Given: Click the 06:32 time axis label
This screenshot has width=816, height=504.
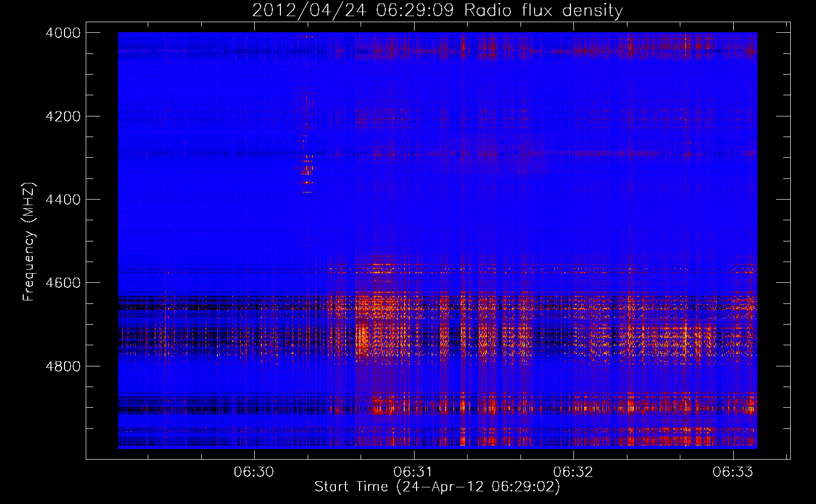Looking at the screenshot, I should click(x=573, y=472).
